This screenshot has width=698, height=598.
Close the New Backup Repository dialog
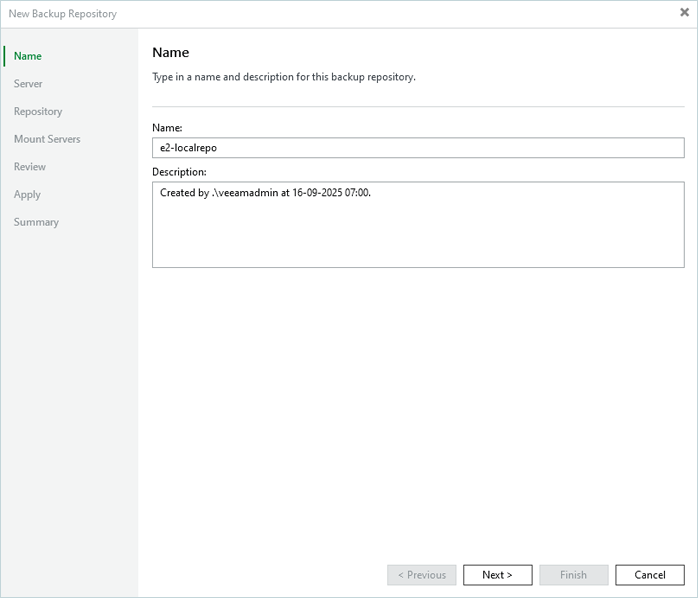pyautogui.click(x=684, y=13)
